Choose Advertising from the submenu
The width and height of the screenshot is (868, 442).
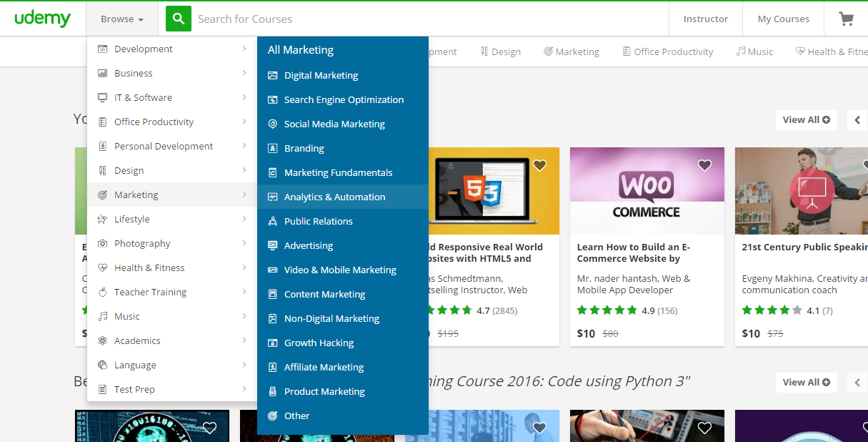click(x=343, y=245)
